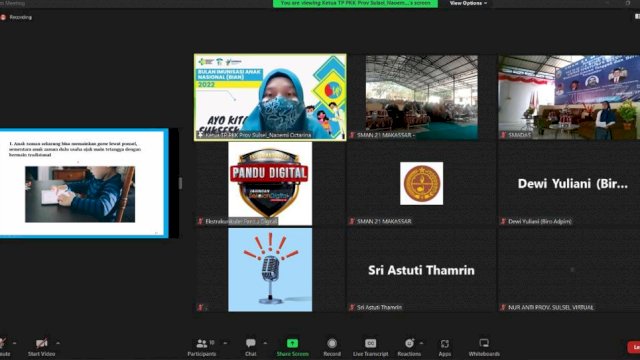The width and height of the screenshot is (640, 360).
Task: Open the Chat panel
Action: tap(251, 347)
